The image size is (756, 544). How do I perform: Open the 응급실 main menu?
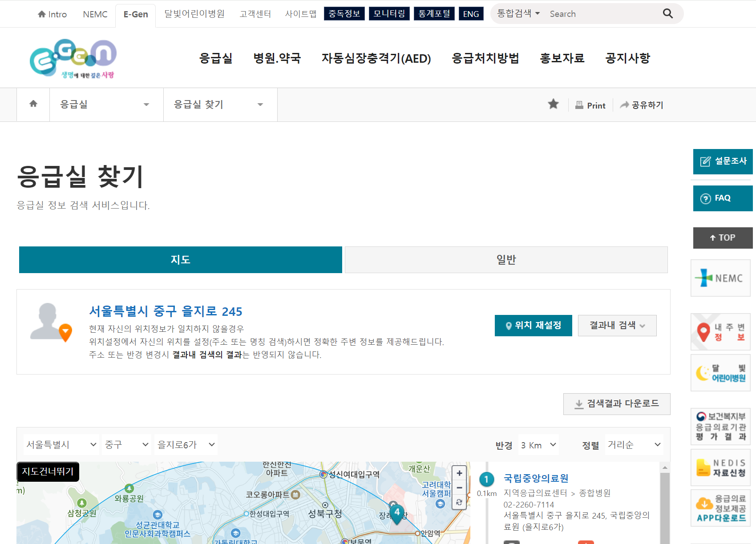[x=216, y=58]
